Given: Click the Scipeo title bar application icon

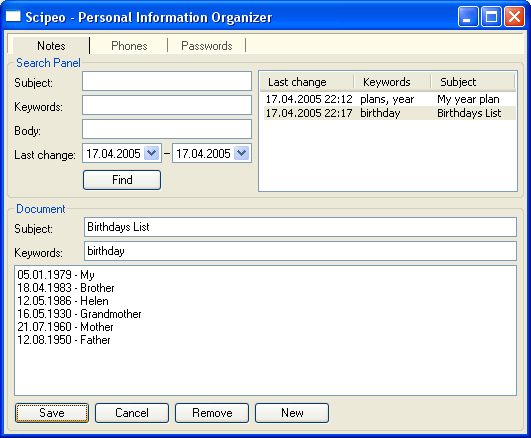Looking at the screenshot, I should click(13, 16).
